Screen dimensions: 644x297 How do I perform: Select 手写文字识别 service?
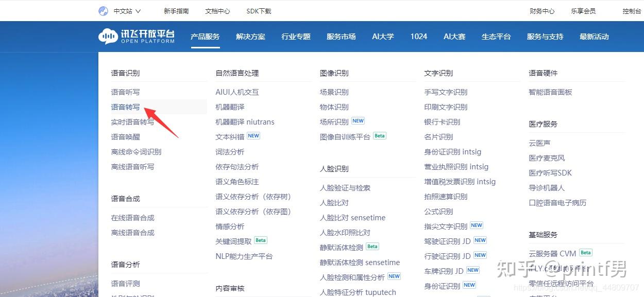[x=446, y=92]
